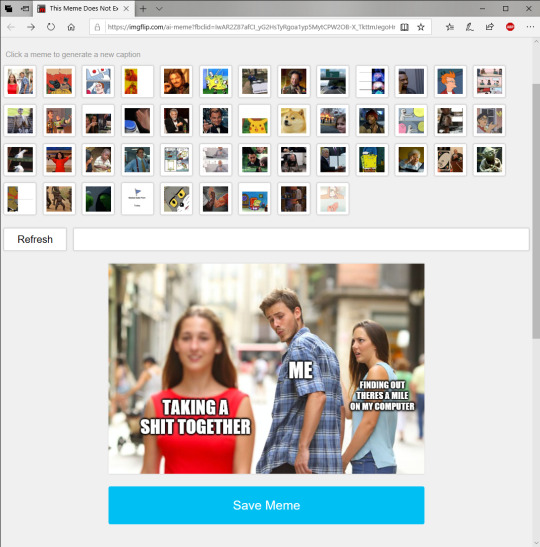Select the Woman Yelling at Cat thumbnail
The width and height of the screenshot is (540, 547).
pyautogui.click(x=98, y=120)
